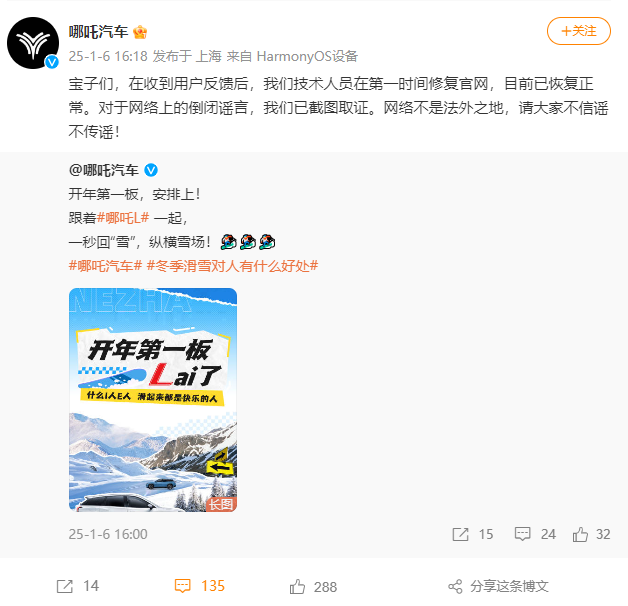Open the @哪吒汽车 mention in the reposted post

pos(104,170)
